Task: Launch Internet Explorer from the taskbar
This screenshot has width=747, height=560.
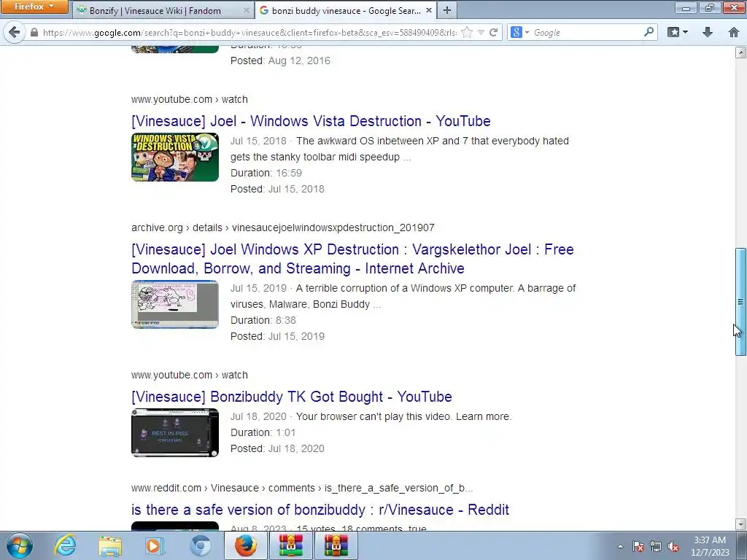Action: (64, 545)
